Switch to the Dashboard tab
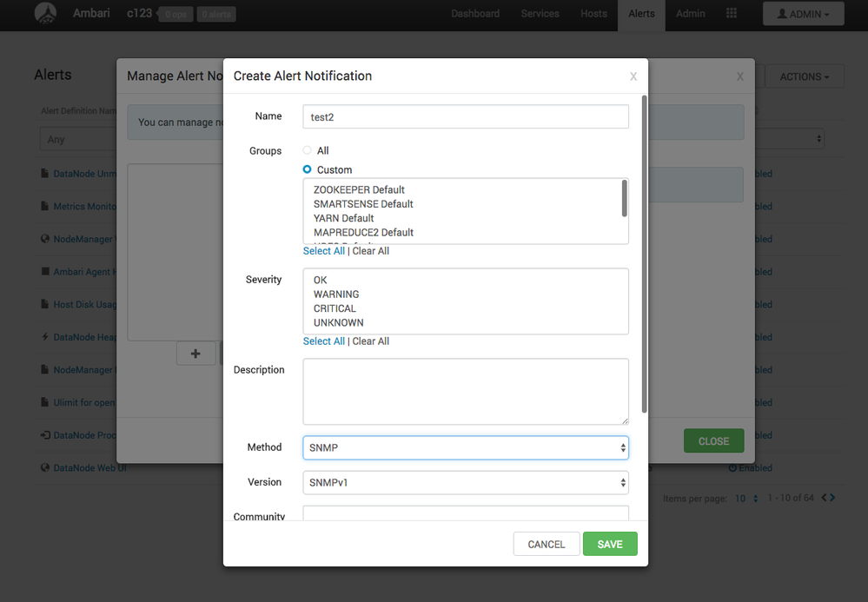Screen dimensions: 868x602 click(475, 14)
